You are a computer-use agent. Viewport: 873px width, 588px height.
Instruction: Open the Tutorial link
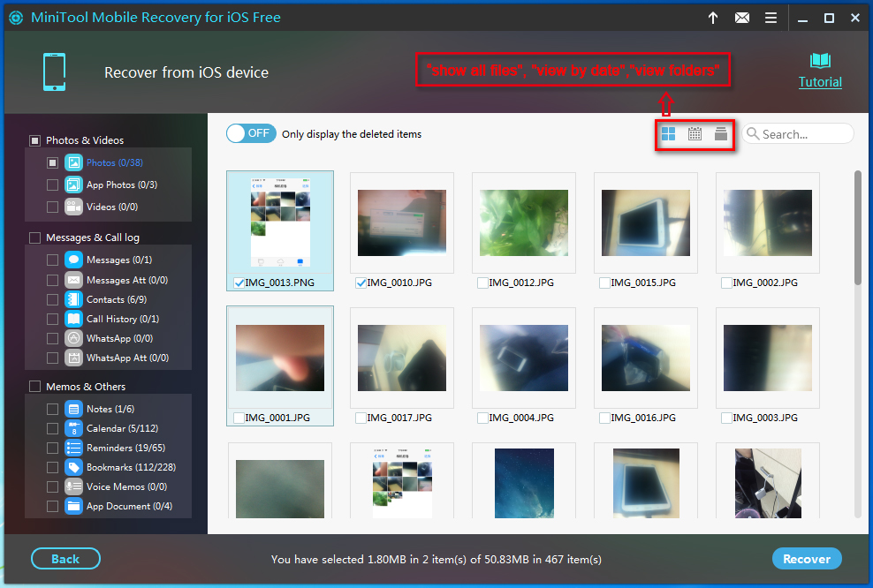tap(820, 82)
